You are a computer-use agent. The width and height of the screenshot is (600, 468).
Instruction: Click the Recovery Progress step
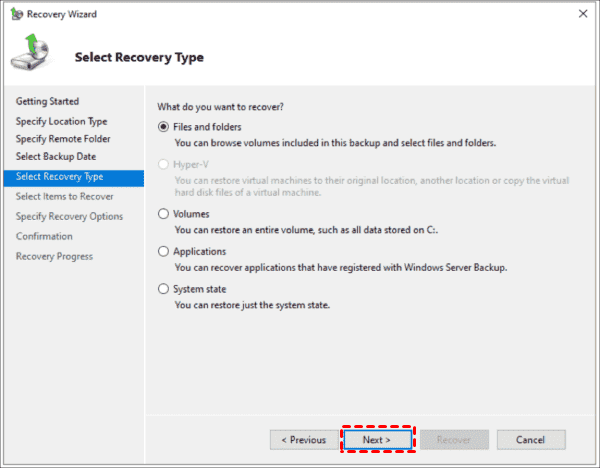[x=54, y=256]
